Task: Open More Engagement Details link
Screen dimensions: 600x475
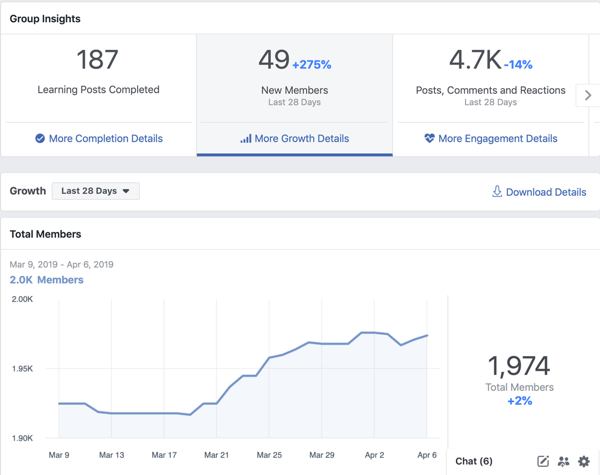Action: [x=497, y=139]
